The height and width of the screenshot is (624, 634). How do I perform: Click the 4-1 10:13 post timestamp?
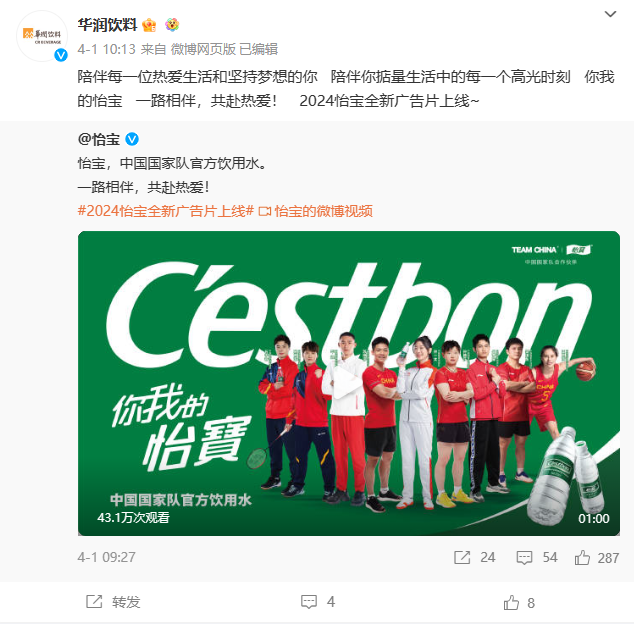click(106, 49)
